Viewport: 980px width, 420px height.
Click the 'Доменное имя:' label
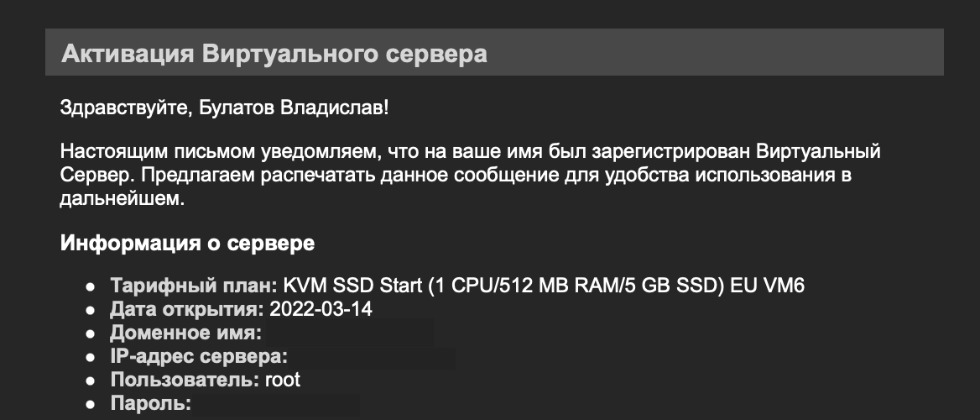coord(186,333)
